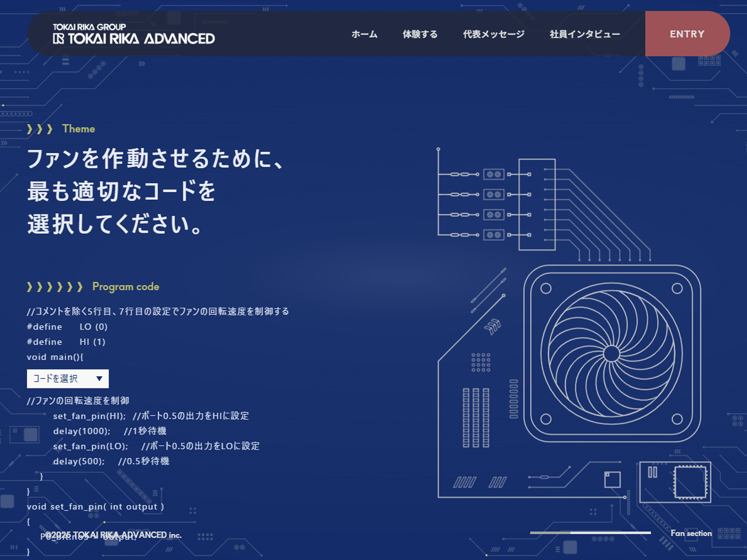This screenshot has width=747, height=560.
Task: Click the tall connector block in diagram
Action: [537, 204]
